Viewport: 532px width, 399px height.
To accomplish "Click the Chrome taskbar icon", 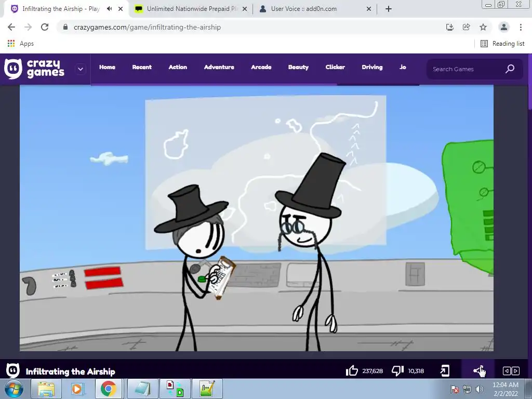I will point(108,389).
